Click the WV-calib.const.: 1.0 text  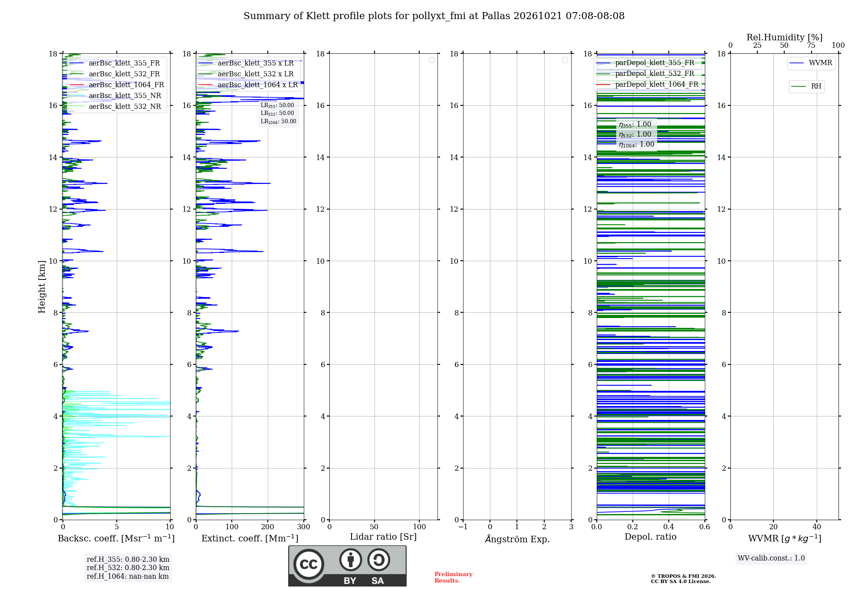click(771, 558)
